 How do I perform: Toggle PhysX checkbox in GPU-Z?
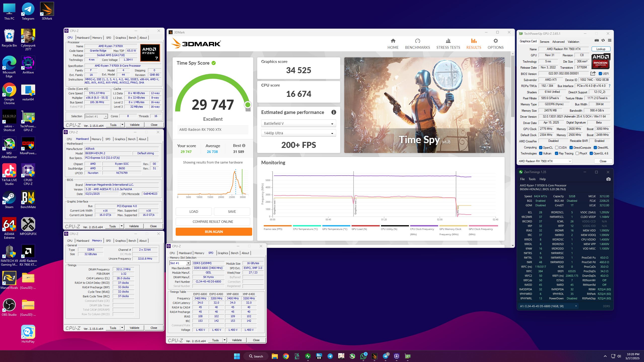(x=577, y=153)
